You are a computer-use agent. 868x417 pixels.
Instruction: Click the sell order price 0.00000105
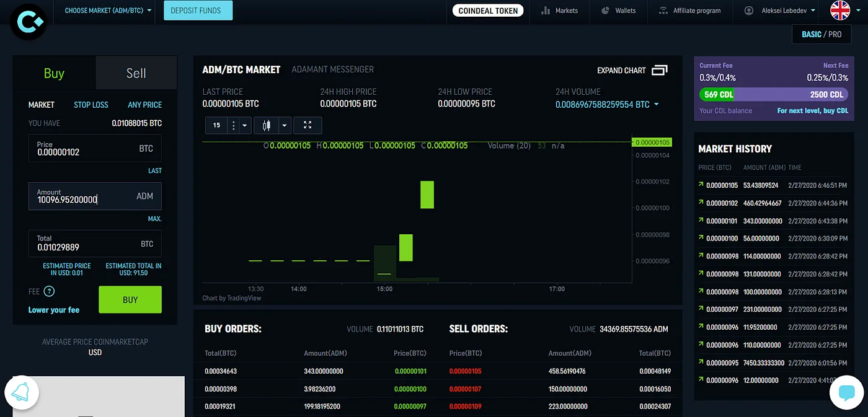(x=465, y=371)
